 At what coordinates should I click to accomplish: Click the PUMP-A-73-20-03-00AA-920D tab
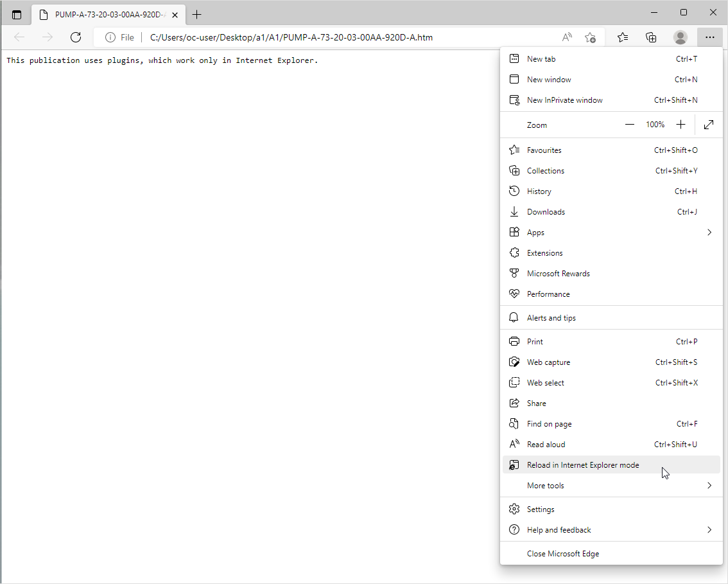(108, 15)
